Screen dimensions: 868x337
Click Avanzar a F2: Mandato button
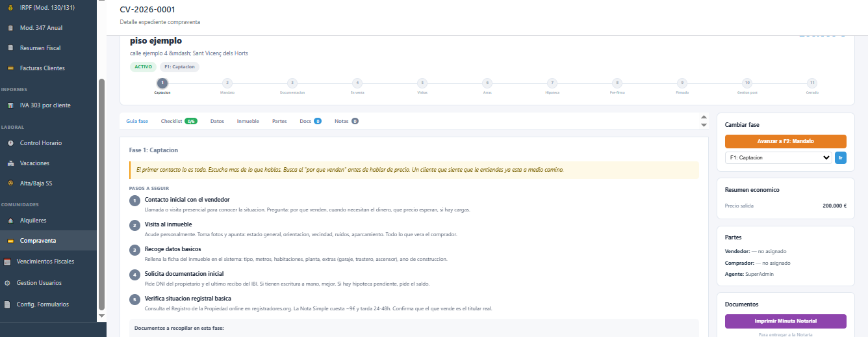(x=785, y=141)
